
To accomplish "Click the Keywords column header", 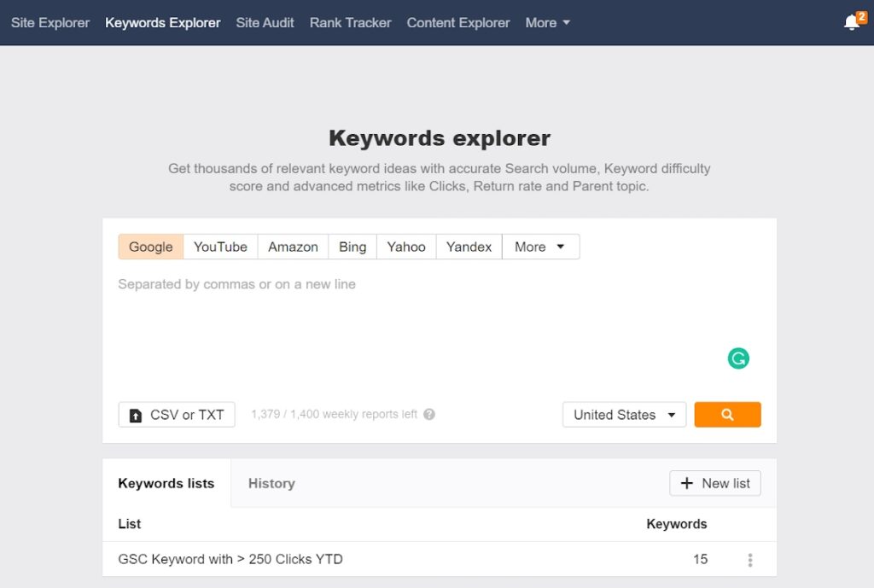I will click(x=677, y=524).
